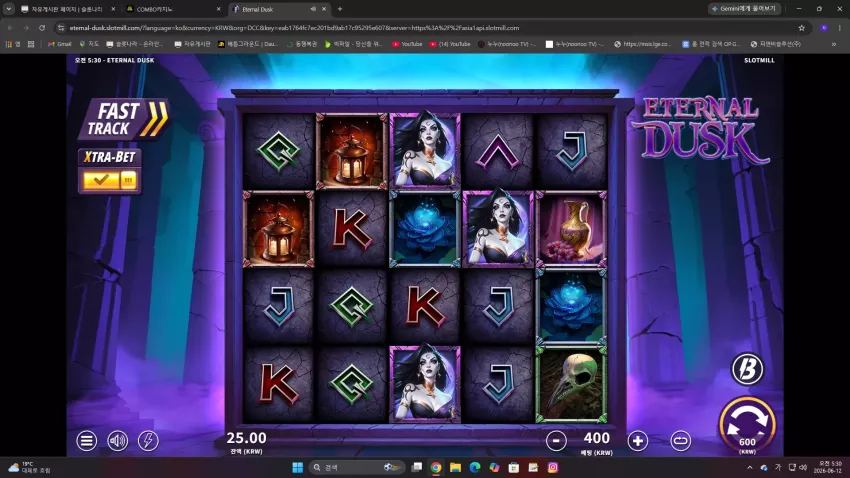Click the 25.00 balance value

pyautogui.click(x=246, y=437)
